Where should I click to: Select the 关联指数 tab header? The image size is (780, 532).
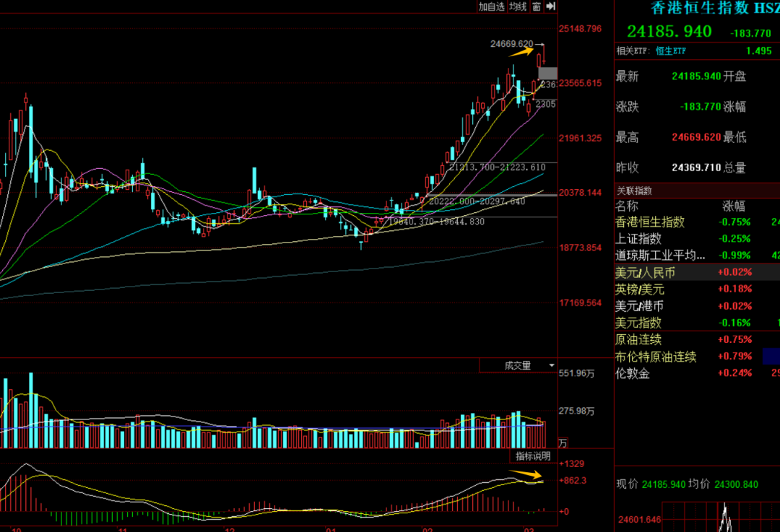tap(634, 191)
